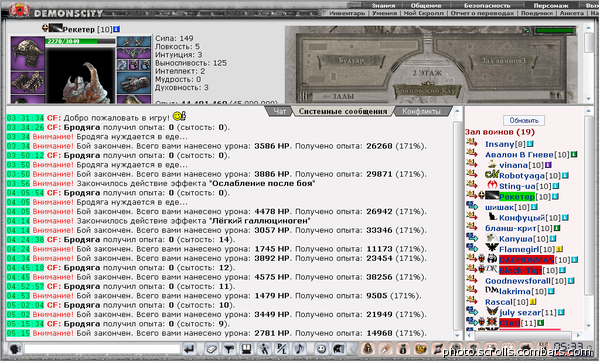The image size is (600, 362).
Task: Go to Зал воинов 3 on map
Action: 503,60
